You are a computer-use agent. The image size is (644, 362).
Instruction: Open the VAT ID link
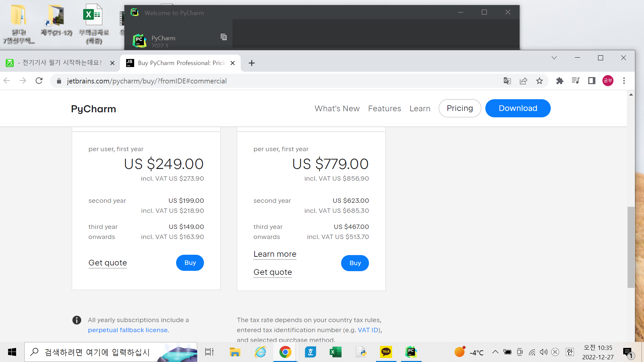(368, 330)
